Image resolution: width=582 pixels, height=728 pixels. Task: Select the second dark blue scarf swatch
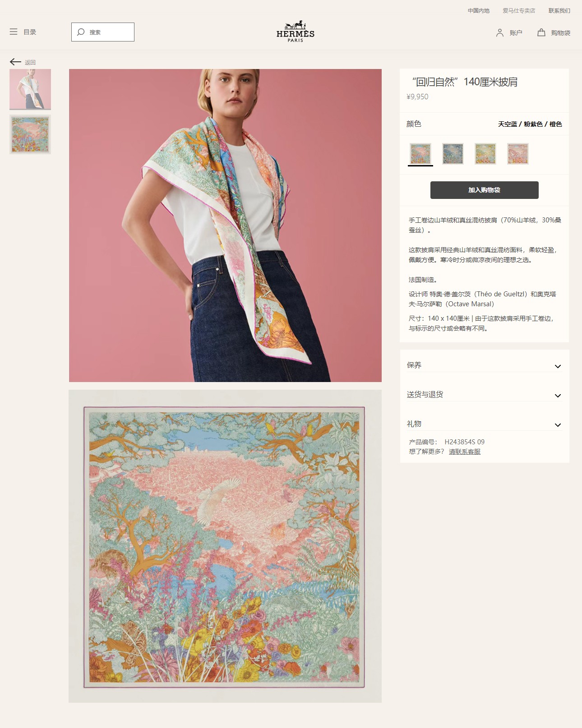tap(453, 154)
